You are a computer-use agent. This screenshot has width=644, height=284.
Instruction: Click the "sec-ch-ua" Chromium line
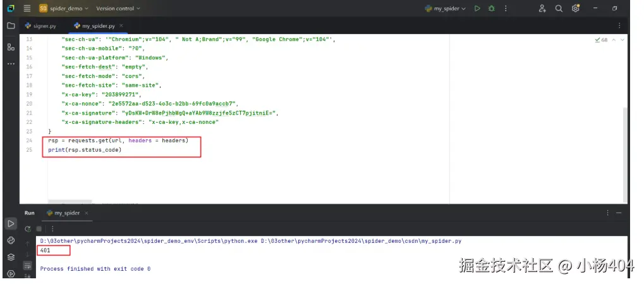pyautogui.click(x=198, y=39)
